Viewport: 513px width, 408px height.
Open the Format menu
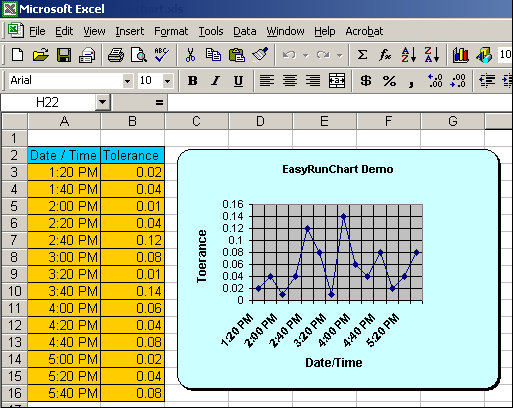click(x=171, y=31)
